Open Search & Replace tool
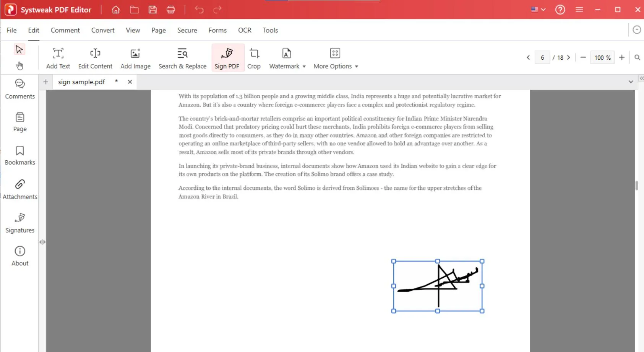Screen dimensions: 644x352 click(x=182, y=58)
